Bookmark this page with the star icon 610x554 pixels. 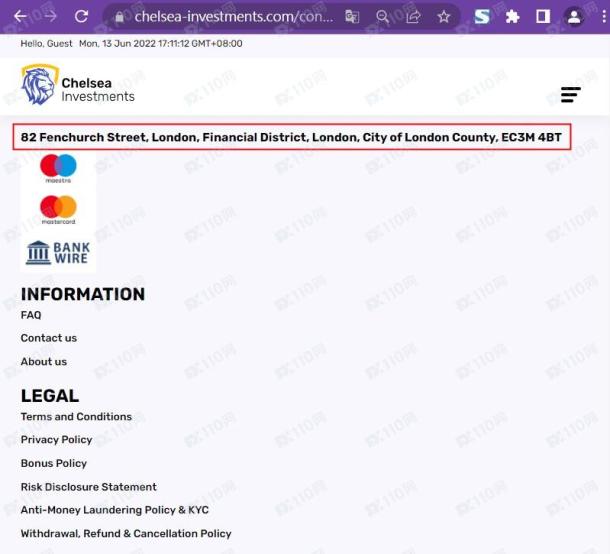443,17
